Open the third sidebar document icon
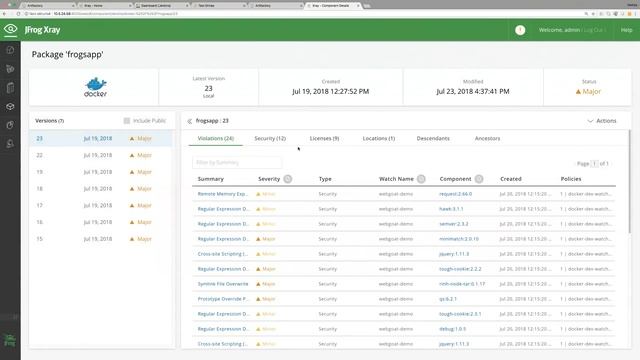Viewport: 640px width, 360px height. 10,87
